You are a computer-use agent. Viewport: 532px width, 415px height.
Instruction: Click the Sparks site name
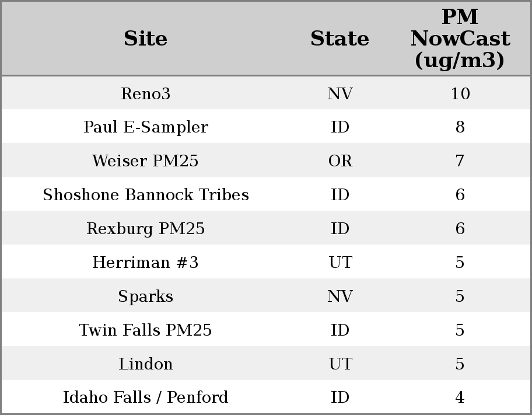click(145, 297)
